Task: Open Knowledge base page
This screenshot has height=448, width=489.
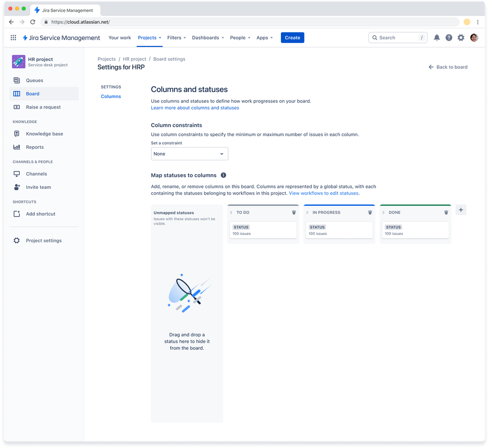Action: click(x=44, y=134)
